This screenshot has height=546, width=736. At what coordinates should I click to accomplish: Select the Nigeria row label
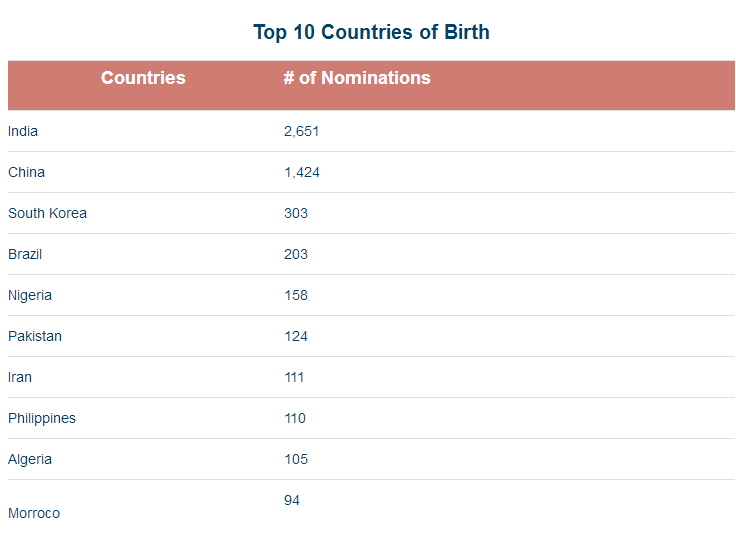click(30, 295)
